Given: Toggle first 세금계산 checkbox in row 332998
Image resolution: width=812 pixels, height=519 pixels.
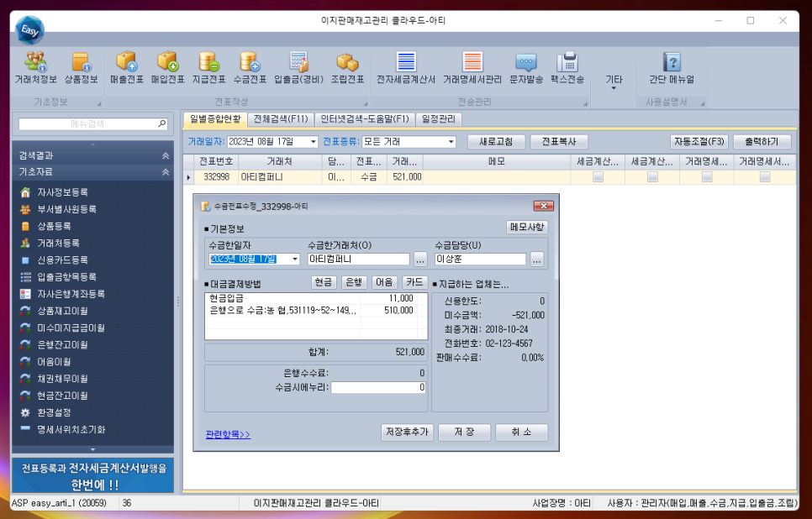Looking at the screenshot, I should pos(598,177).
